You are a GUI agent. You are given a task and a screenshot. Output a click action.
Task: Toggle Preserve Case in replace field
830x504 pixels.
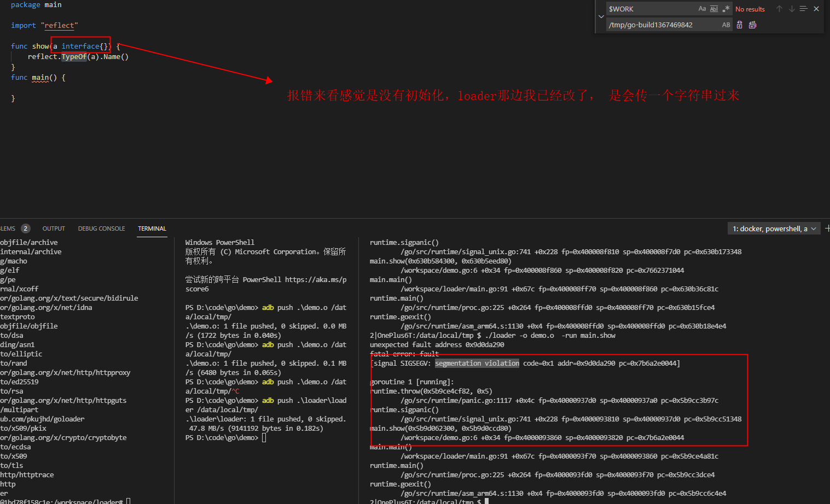pyautogui.click(x=726, y=25)
